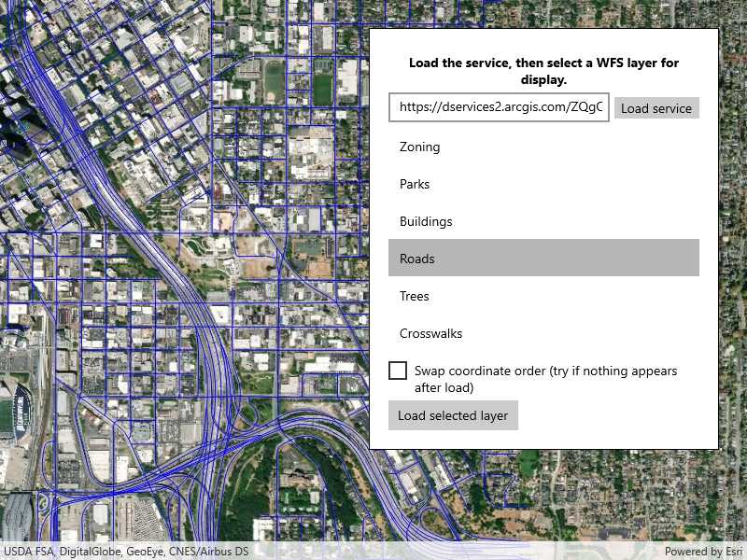Select Zoning from the layer list
Image resolution: width=747 pixels, height=560 pixels.
coord(543,147)
